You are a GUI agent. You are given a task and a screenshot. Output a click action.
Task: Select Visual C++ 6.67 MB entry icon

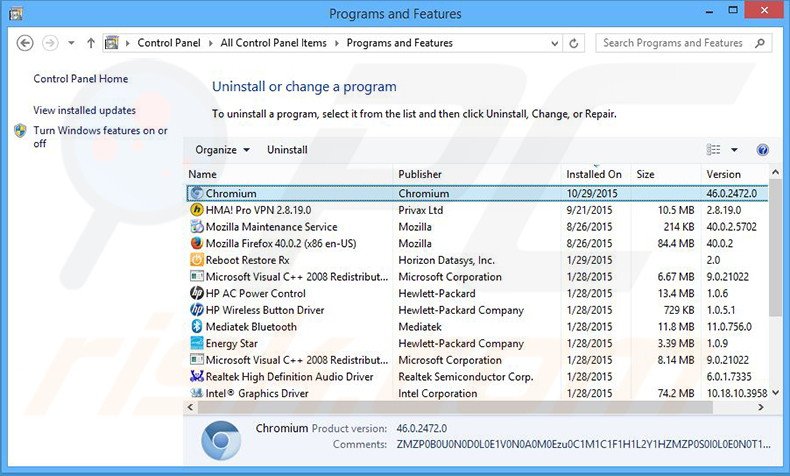[x=196, y=276]
